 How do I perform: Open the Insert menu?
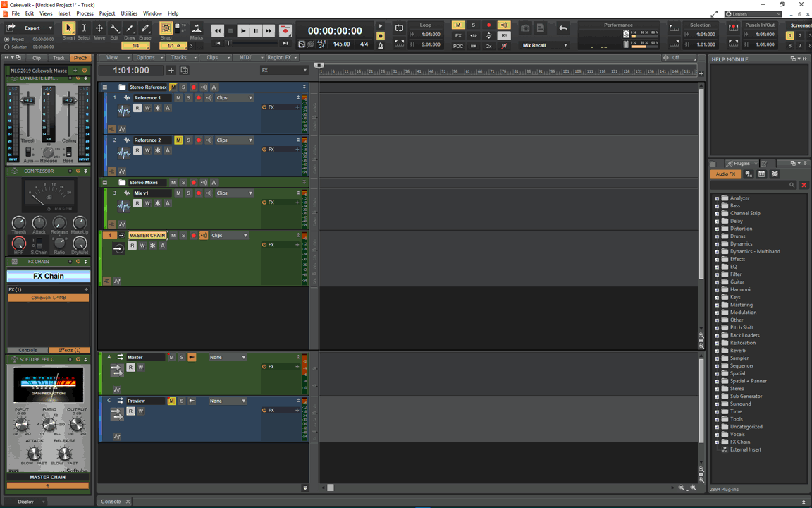64,13
